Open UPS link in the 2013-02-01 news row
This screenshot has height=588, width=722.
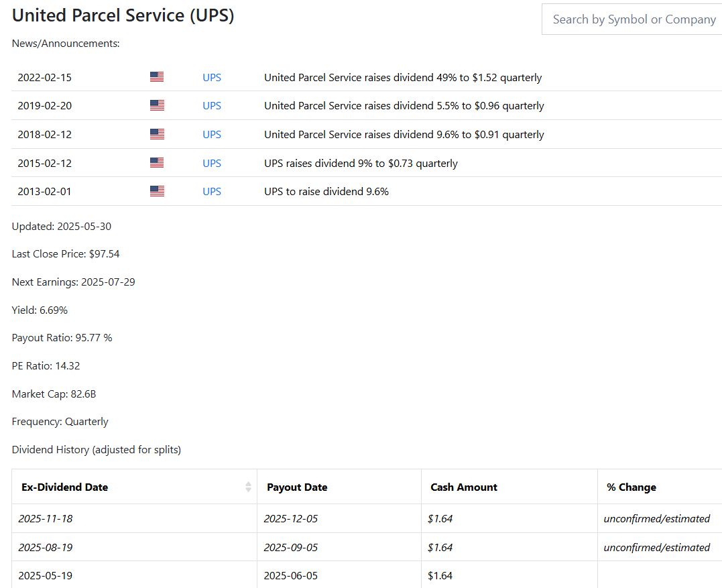pos(212,191)
